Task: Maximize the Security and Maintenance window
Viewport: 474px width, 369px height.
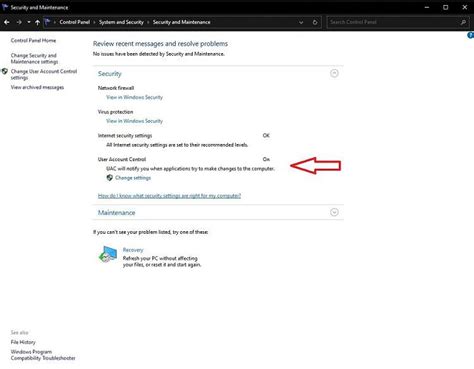Action: [x=446, y=7]
